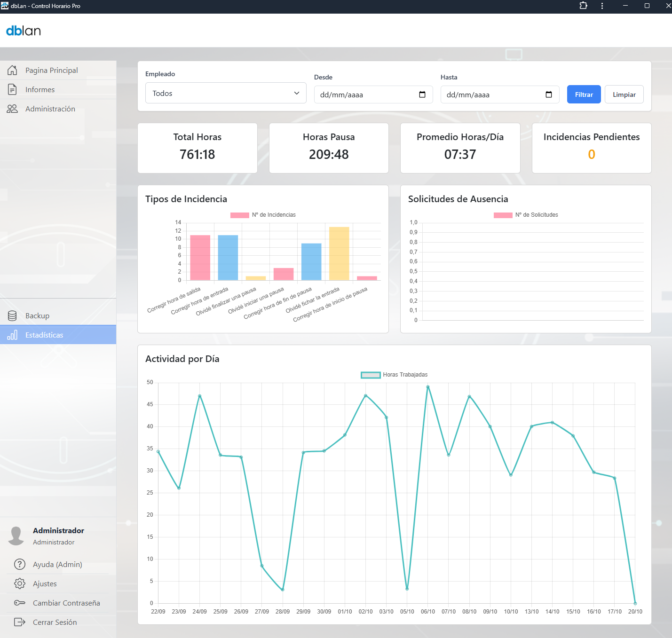Click the users icon beside Administración
Screen dimensions: 672x638
point(12,109)
